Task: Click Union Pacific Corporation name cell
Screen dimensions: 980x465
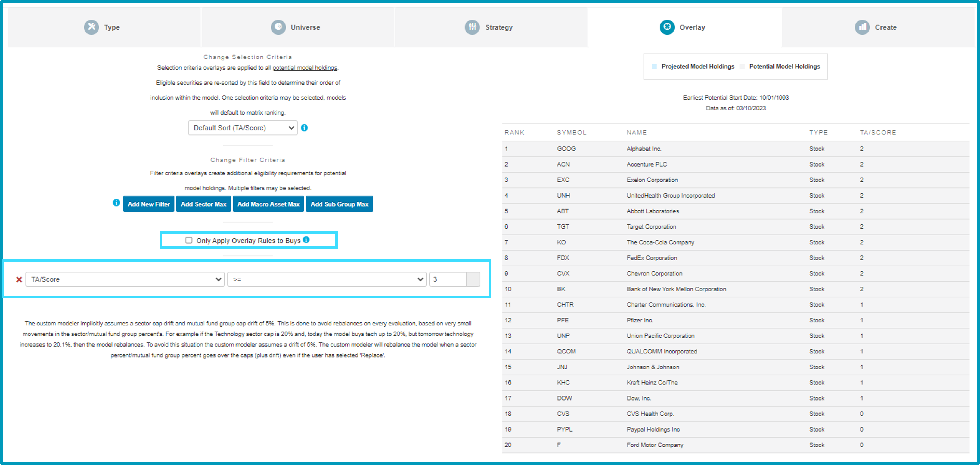Action: pyautogui.click(x=660, y=336)
